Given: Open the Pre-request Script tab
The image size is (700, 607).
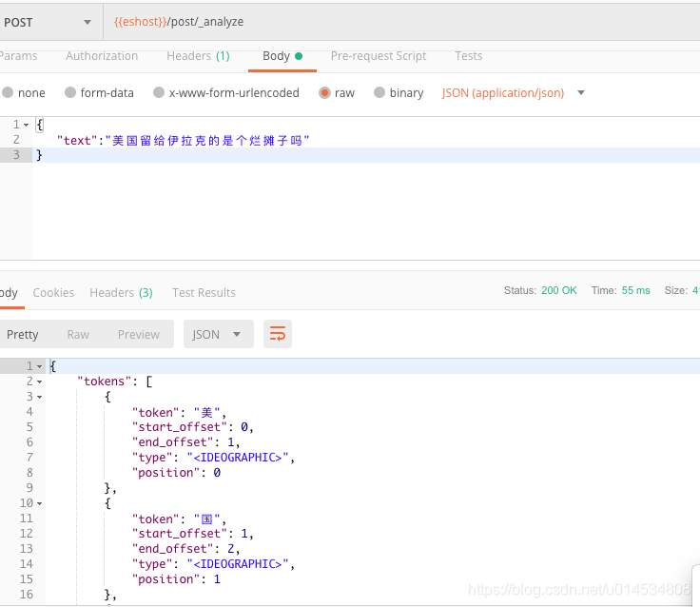Looking at the screenshot, I should tap(379, 56).
